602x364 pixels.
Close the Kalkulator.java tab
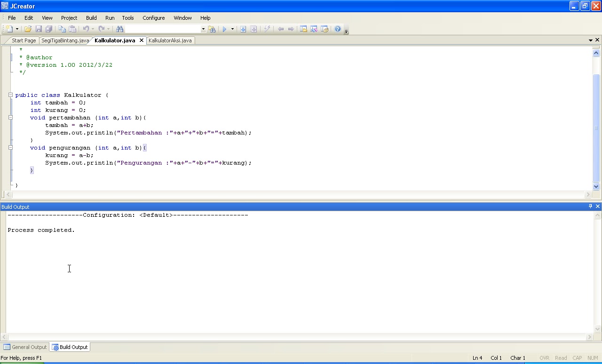141,40
